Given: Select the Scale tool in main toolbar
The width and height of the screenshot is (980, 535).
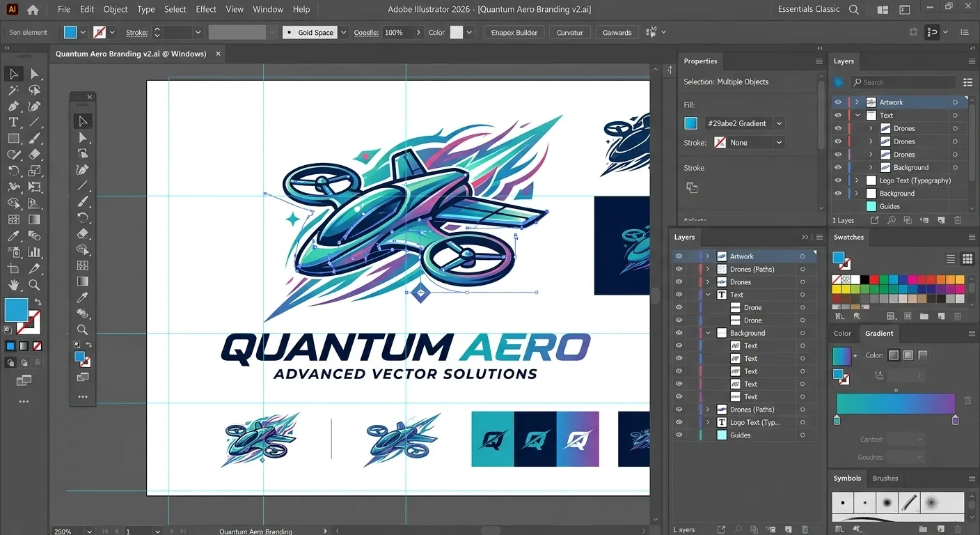Looking at the screenshot, I should pos(35,171).
